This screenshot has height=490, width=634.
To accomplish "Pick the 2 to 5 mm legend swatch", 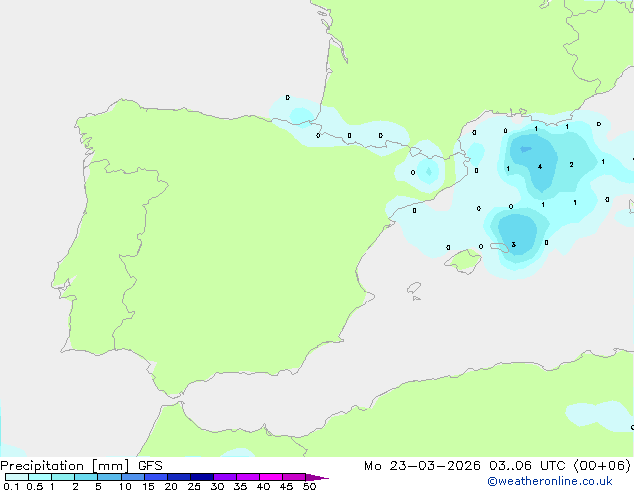I will click(86, 477).
